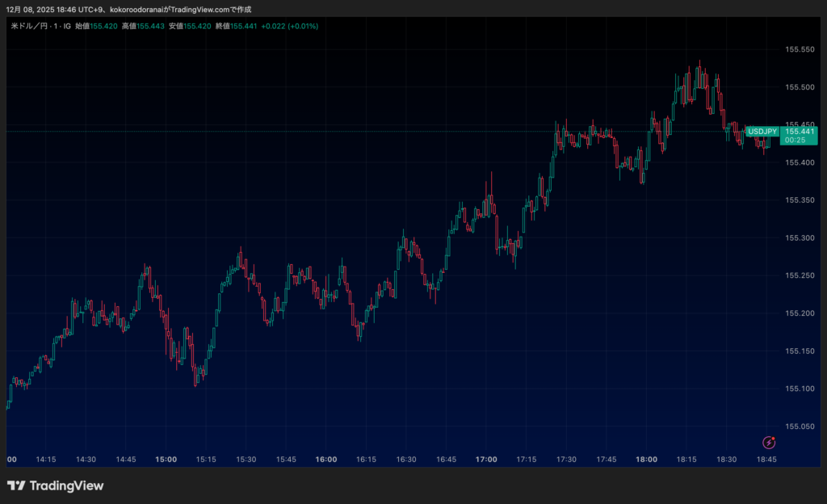Click the 始値 open value 155.420
The image size is (827, 504).
point(104,26)
